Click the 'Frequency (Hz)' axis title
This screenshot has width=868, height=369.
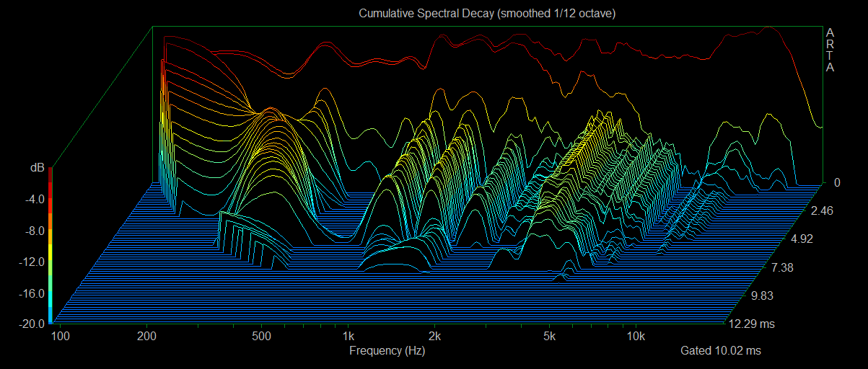point(387,351)
